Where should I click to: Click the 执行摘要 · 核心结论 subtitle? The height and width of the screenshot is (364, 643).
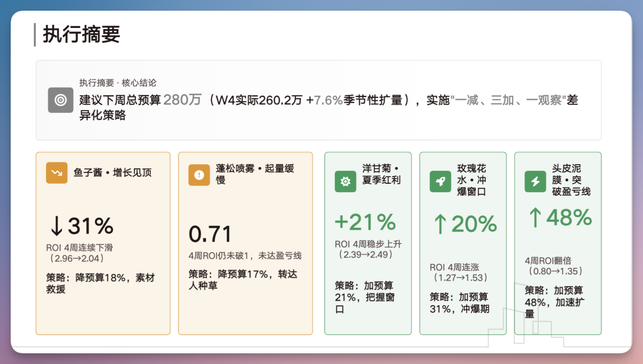pos(118,83)
